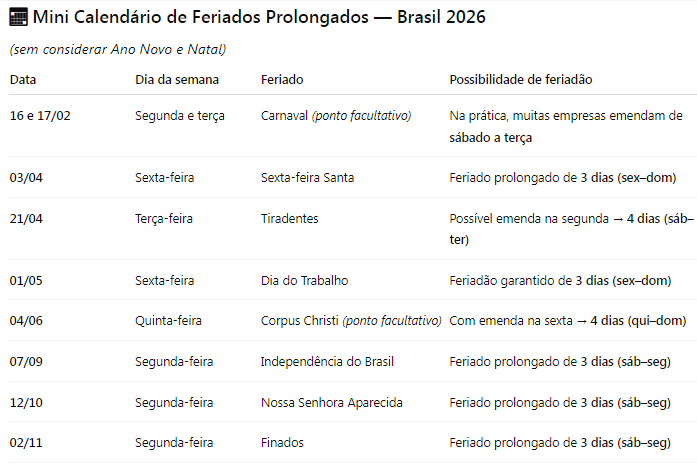
Task: Click the calendar emoji icon in title
Action: click(x=18, y=17)
